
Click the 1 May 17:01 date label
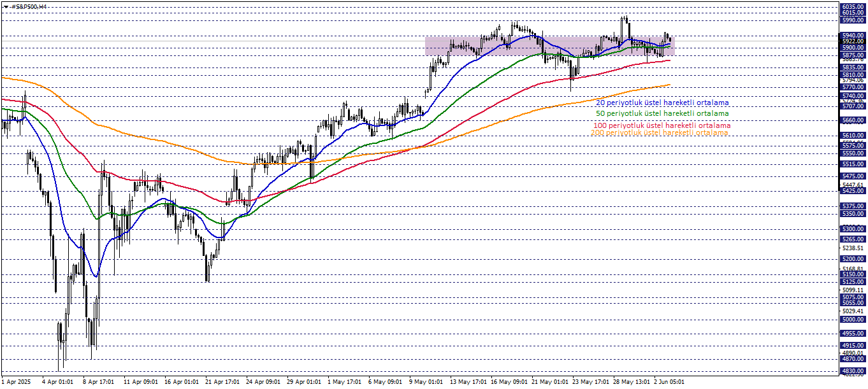345,382
